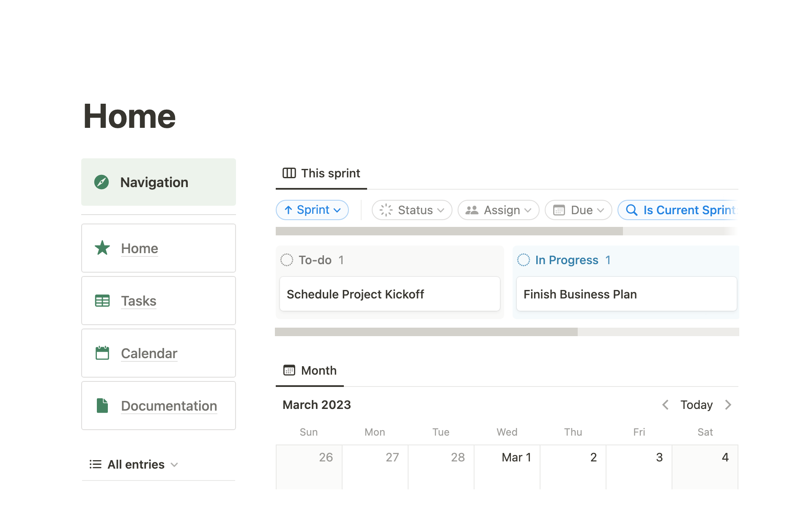Click the Tasks table icon

(x=102, y=301)
